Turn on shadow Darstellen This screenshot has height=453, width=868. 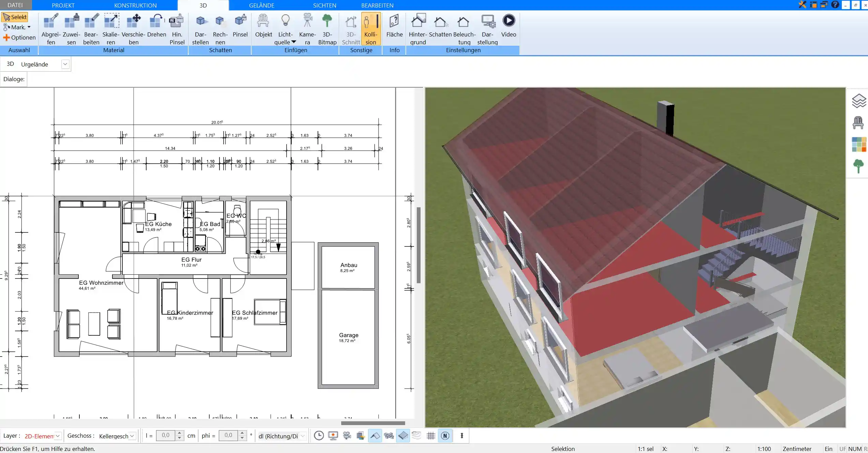click(200, 29)
